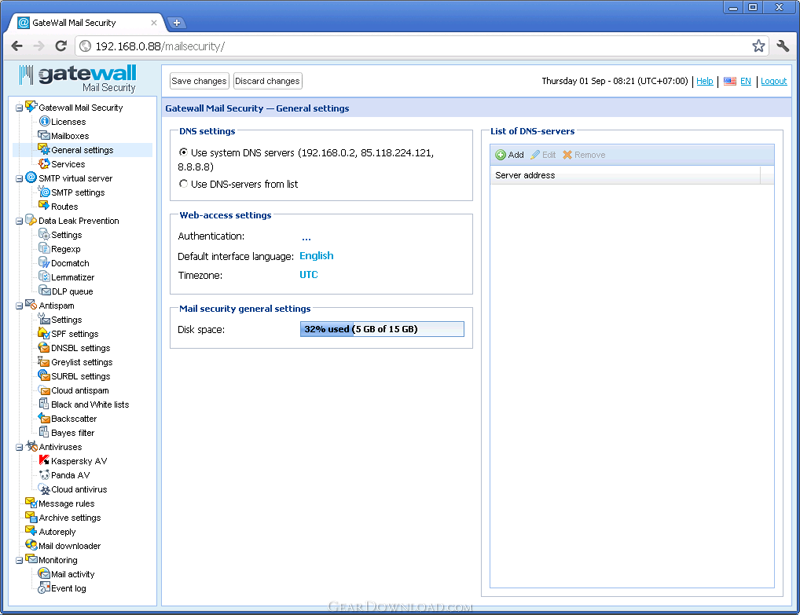Click the DNSBL settings icon
This screenshot has width=800, height=615.
[x=44, y=348]
